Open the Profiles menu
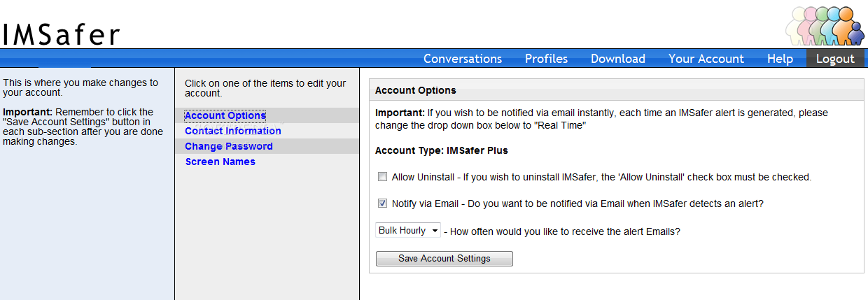 coord(547,59)
